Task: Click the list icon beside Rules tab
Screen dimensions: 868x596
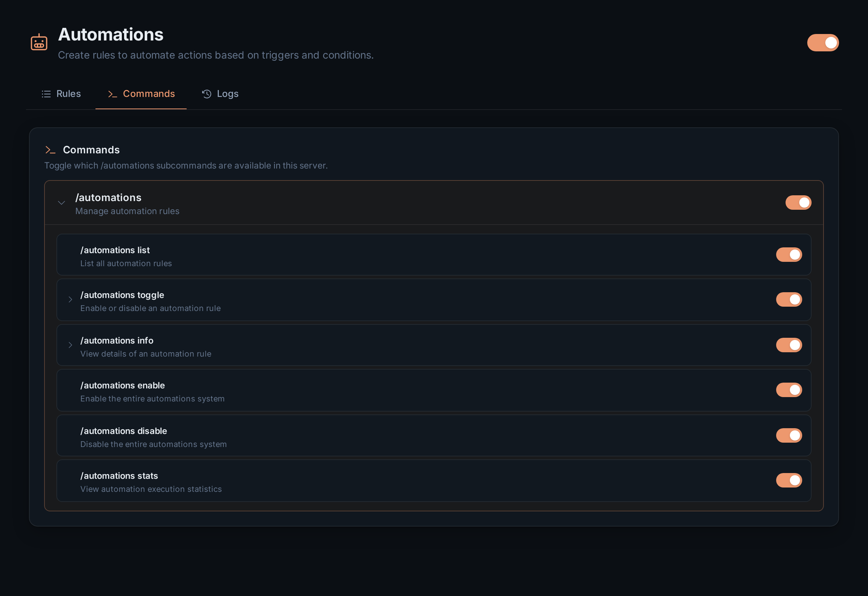Action: coord(46,94)
